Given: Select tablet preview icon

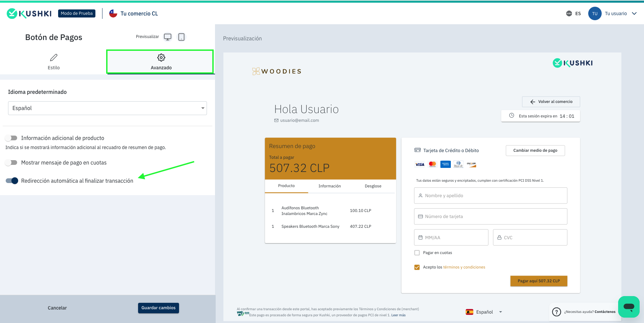Looking at the screenshot, I should pos(181,37).
